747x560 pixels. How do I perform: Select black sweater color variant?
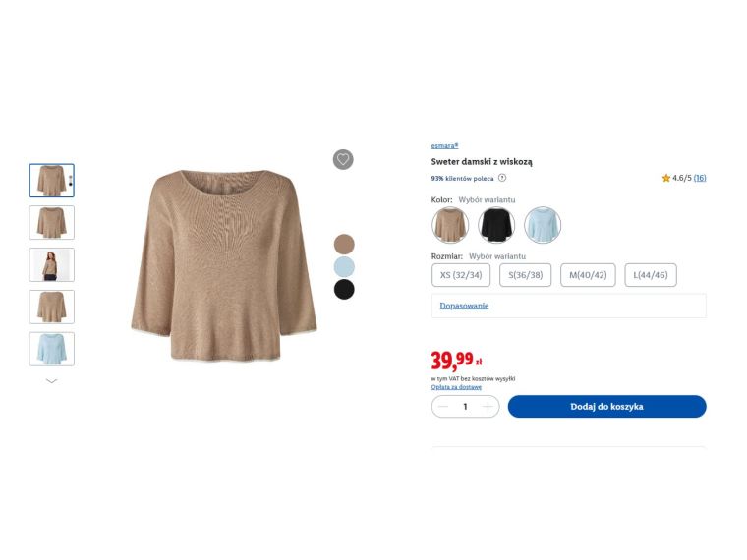pyautogui.click(x=496, y=225)
